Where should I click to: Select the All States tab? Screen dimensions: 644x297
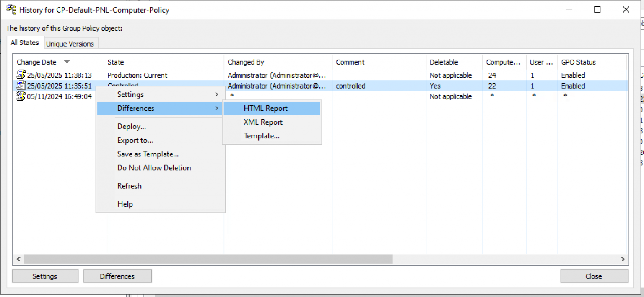pyautogui.click(x=25, y=42)
